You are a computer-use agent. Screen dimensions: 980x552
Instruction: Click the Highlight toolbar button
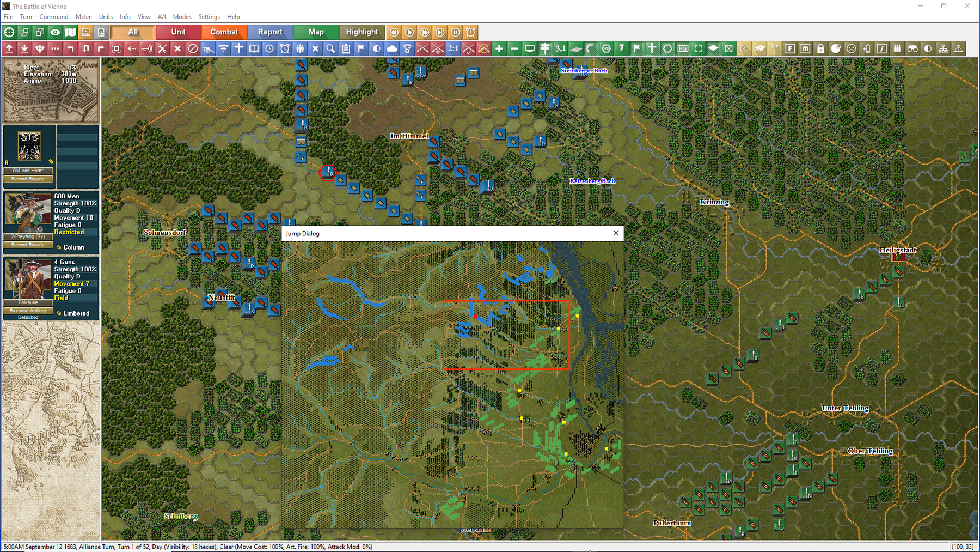click(362, 32)
